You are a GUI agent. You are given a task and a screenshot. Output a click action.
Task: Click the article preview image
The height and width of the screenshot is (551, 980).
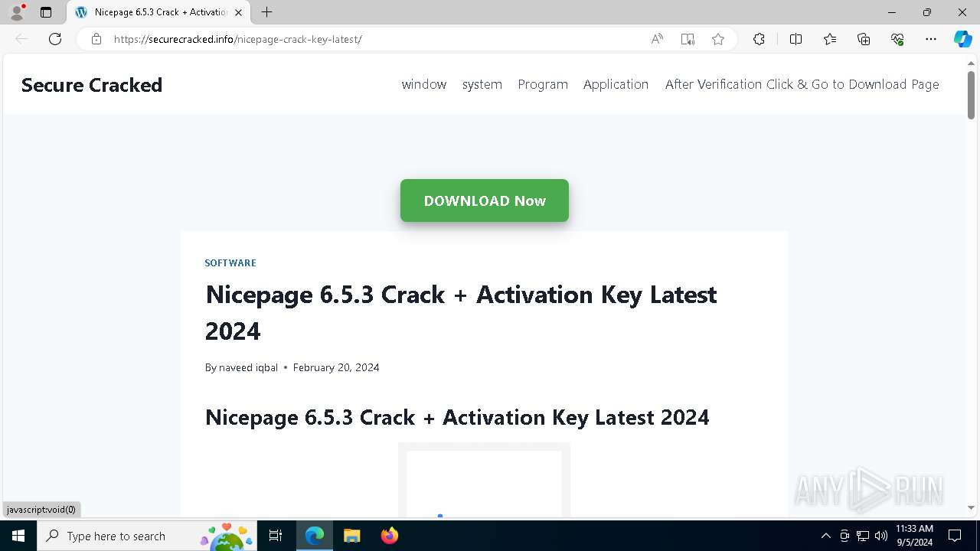point(484,480)
